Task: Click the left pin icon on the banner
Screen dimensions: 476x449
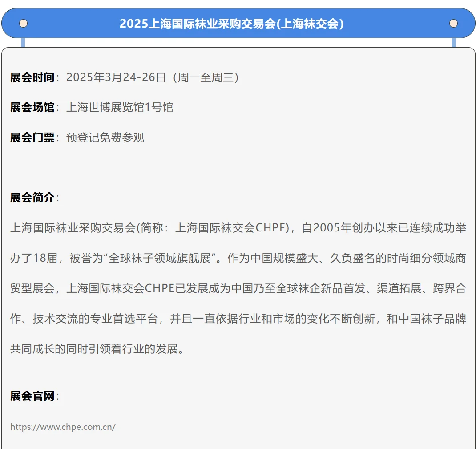Action: click(x=23, y=23)
